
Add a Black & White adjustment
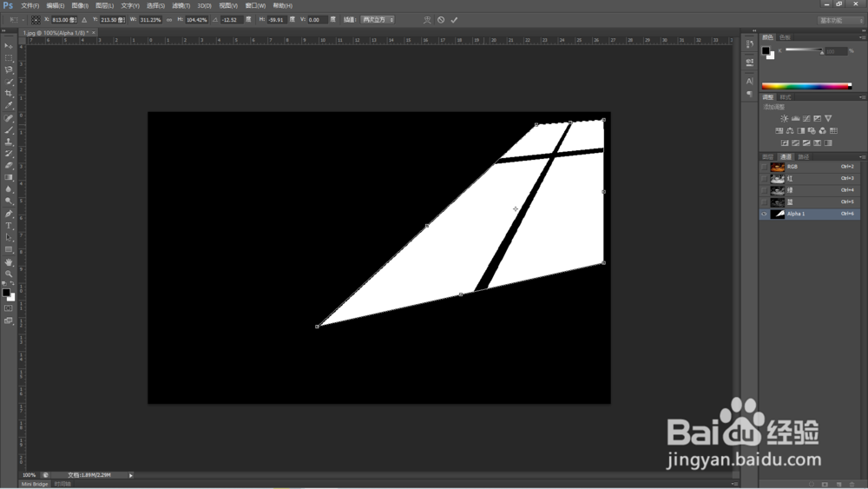coord(801,130)
